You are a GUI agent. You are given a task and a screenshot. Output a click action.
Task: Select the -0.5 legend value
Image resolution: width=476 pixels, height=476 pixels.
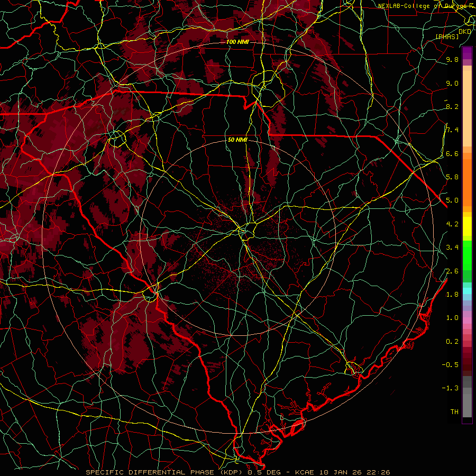(x=450, y=365)
